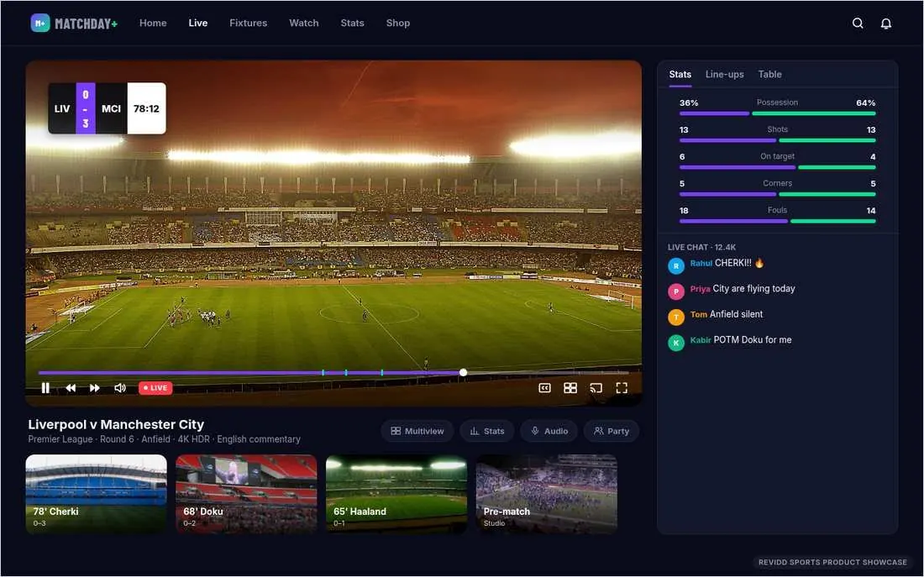Image resolution: width=924 pixels, height=577 pixels.
Task: Click the LIVE CHAT · 12.4K heading
Action: coord(701,247)
